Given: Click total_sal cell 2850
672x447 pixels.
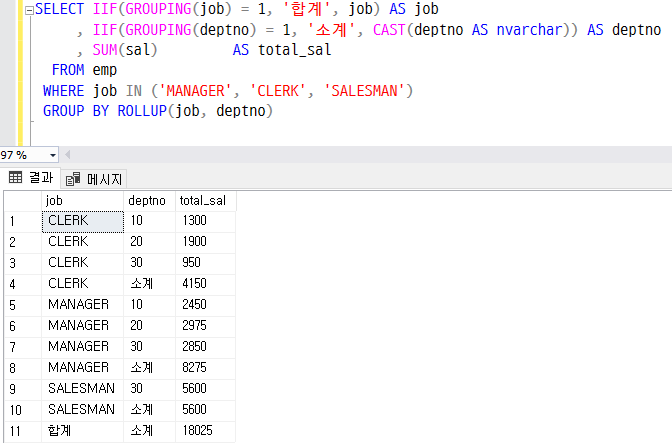Looking at the screenshot, I should [x=205, y=347].
